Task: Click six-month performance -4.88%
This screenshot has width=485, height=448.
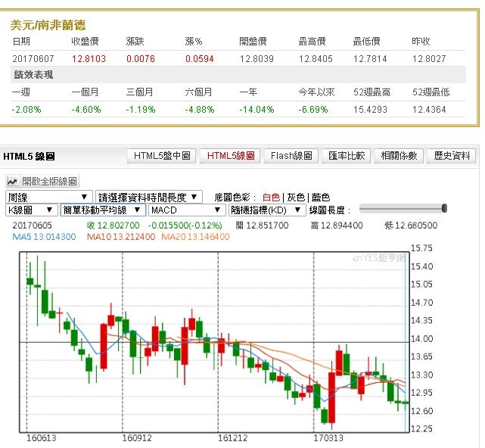Action: point(200,110)
